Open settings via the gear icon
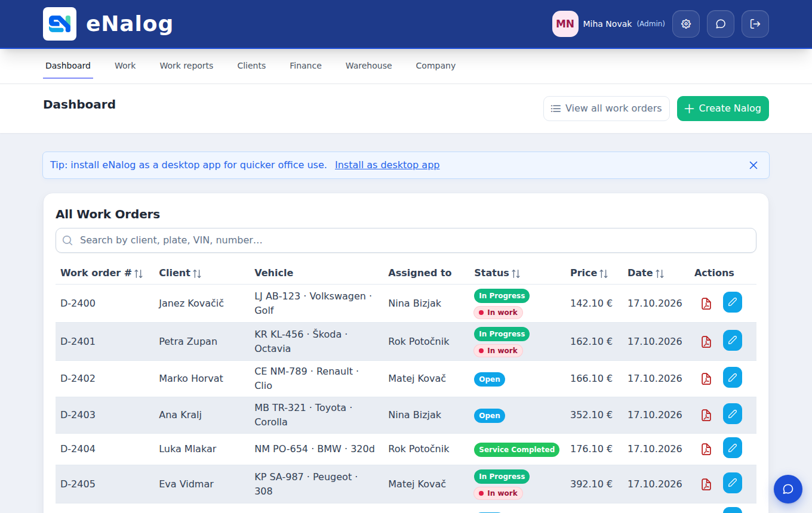Screen dimensions: 812x513 pos(686,24)
